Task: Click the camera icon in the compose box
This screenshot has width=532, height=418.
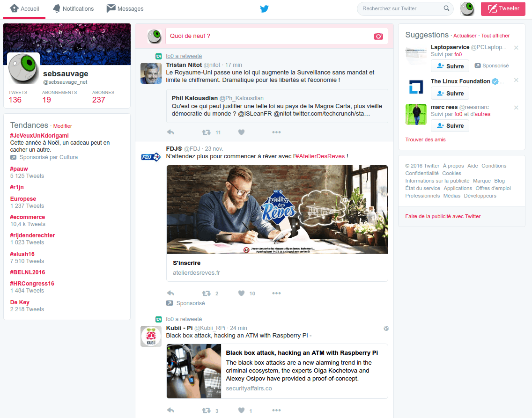Action: (378, 37)
